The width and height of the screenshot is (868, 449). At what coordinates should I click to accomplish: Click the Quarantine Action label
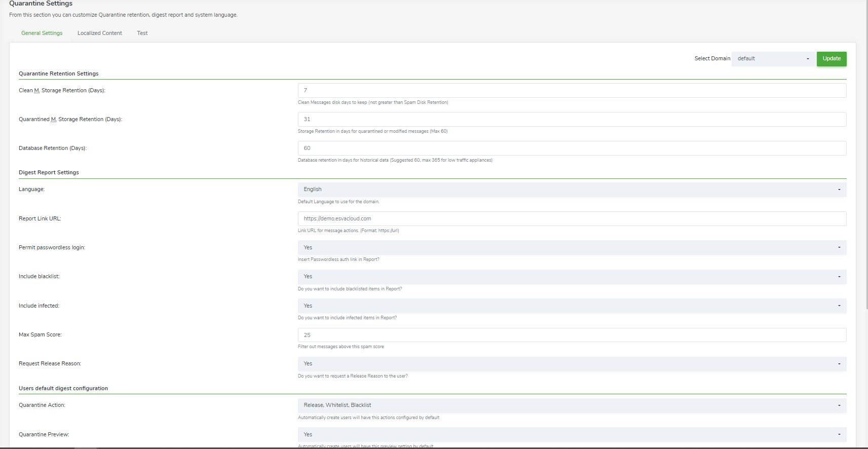(x=42, y=405)
